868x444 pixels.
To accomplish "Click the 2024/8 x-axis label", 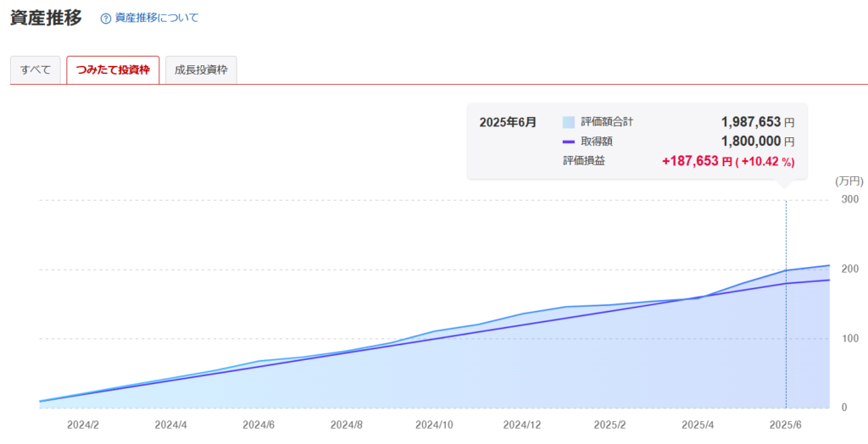I will pyautogui.click(x=347, y=425).
